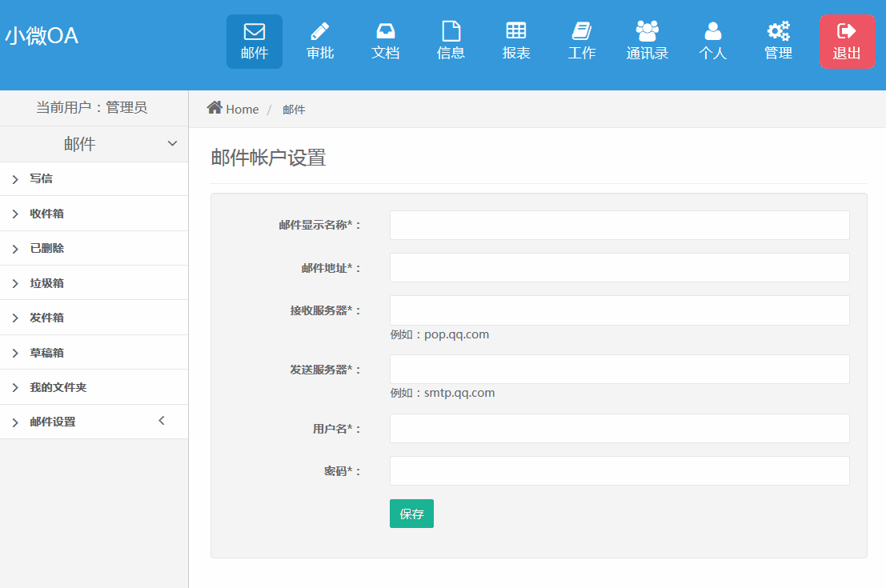886x588 pixels.
Task: Select the 信息 file icon
Action: [451, 32]
